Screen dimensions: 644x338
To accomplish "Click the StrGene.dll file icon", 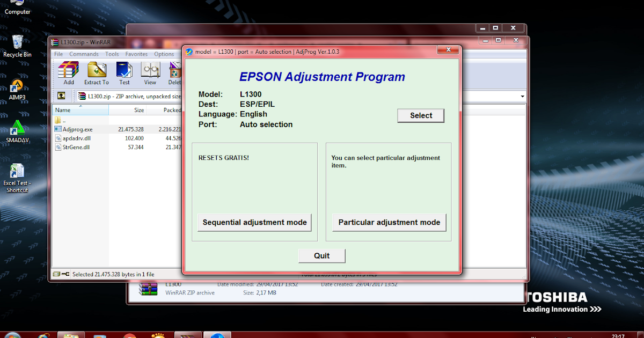I will click(x=58, y=146).
